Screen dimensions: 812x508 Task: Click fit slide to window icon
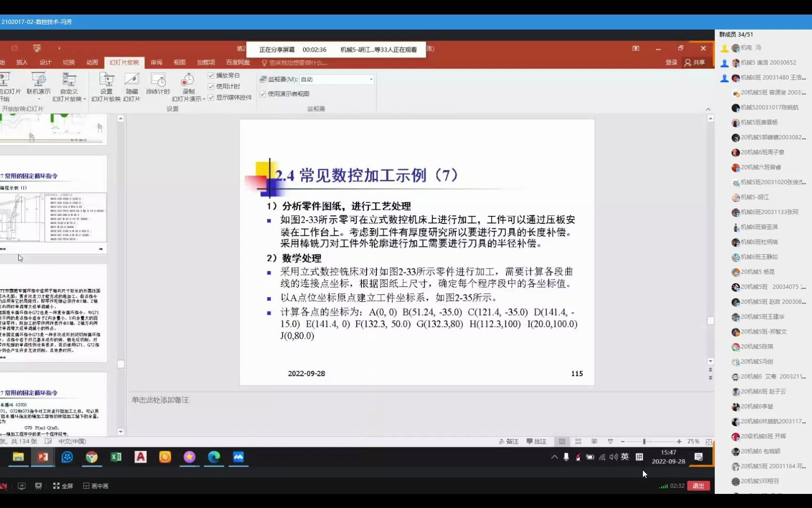[x=709, y=442]
